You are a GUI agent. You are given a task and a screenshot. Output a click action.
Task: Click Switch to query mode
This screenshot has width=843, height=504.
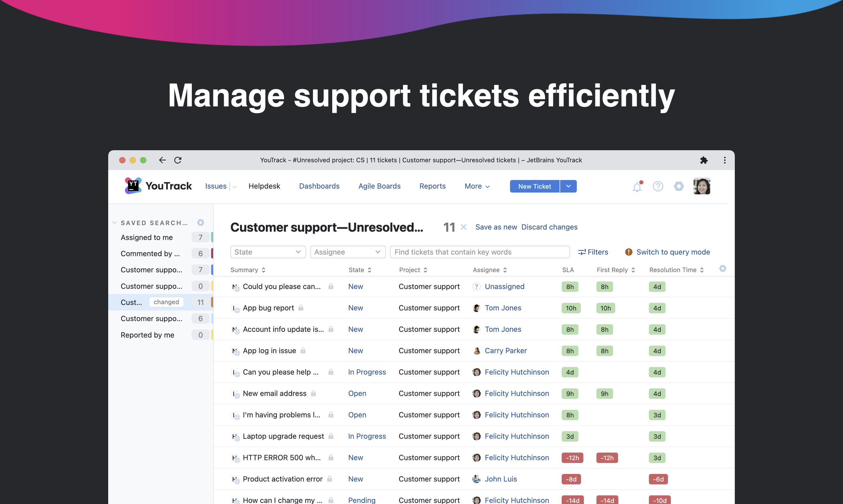coord(673,252)
